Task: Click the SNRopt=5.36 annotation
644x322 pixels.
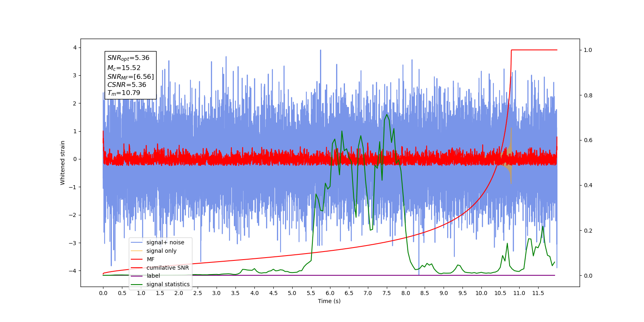Action: click(x=128, y=58)
